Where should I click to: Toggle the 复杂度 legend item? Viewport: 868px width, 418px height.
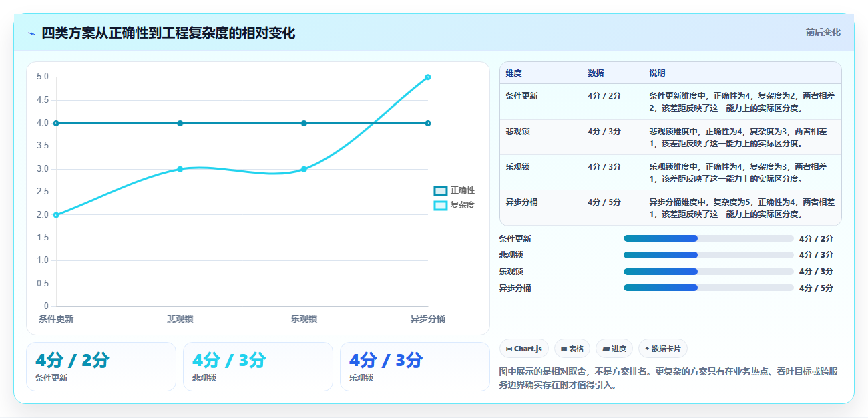pyautogui.click(x=455, y=205)
